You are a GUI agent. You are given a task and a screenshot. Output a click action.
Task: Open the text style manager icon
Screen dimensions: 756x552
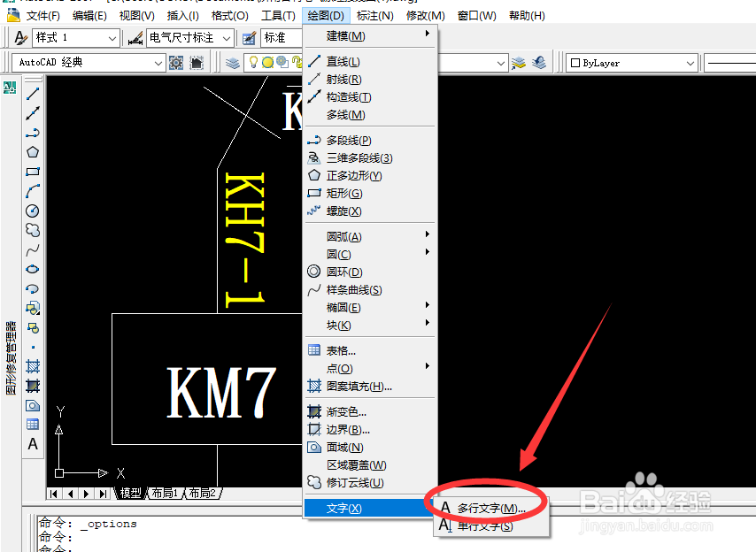coord(20,37)
